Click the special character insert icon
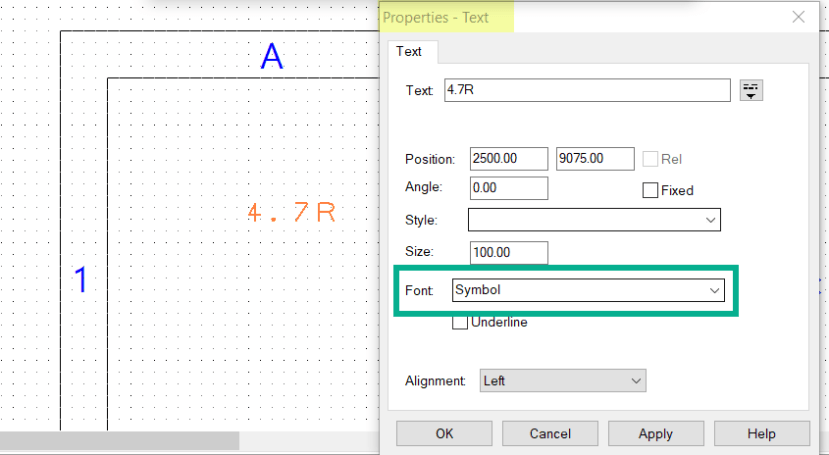The image size is (829, 455). point(751,90)
